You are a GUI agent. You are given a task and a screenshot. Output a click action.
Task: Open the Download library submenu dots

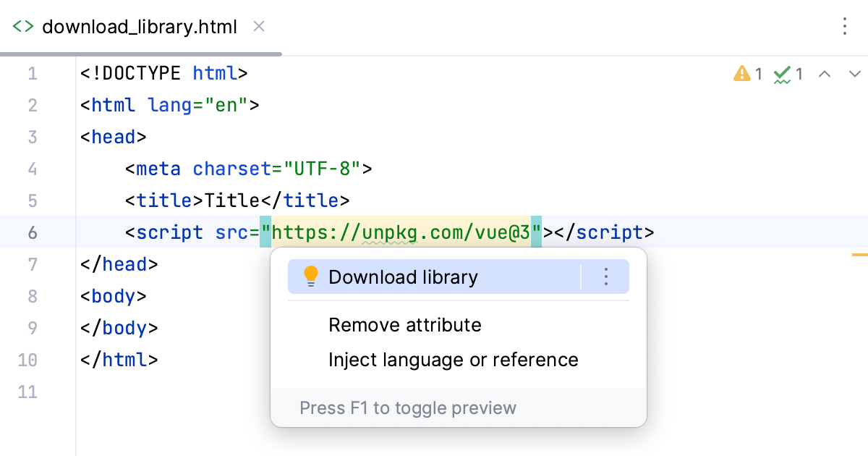(606, 276)
